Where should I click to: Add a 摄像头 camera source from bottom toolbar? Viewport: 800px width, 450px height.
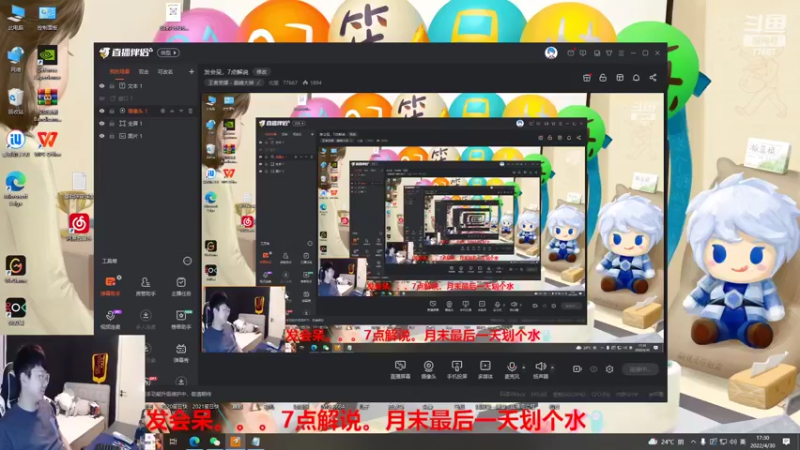[x=429, y=369]
